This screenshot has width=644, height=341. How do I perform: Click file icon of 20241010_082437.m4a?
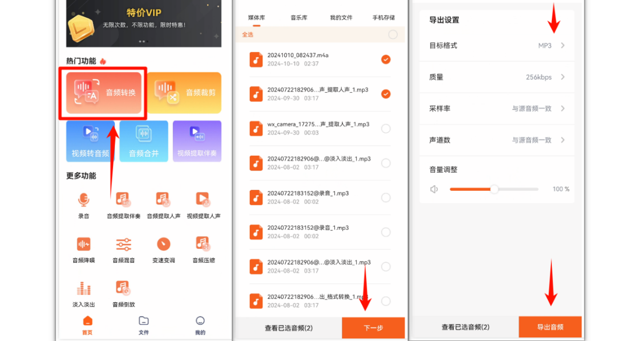click(256, 60)
